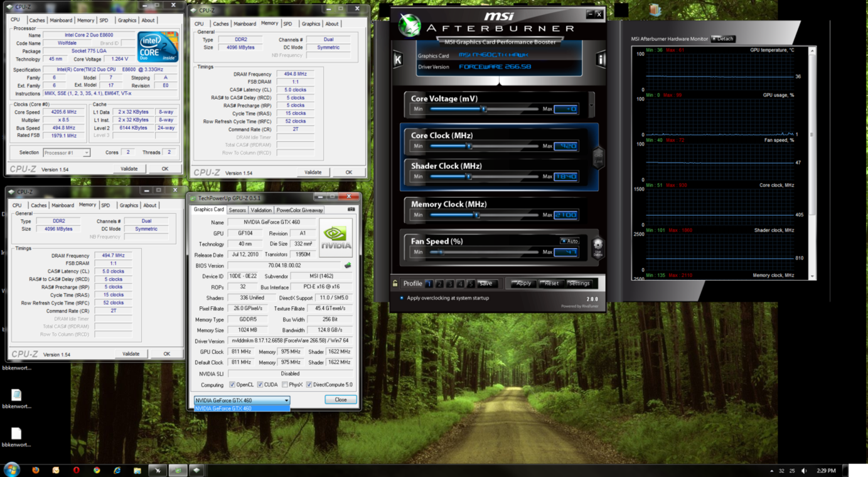The width and height of the screenshot is (868, 477).
Task: Click the Hardware Monitor vertical scrollbar
Action: [x=812, y=163]
